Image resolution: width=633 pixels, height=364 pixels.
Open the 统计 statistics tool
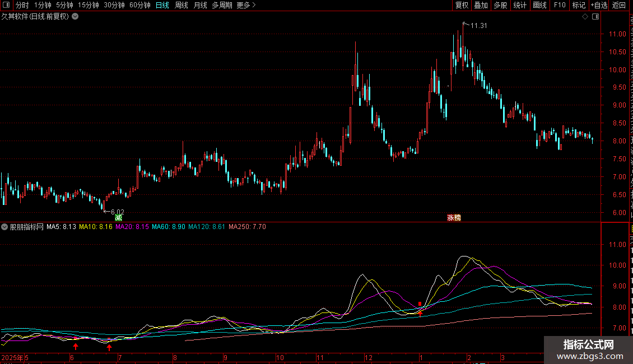[x=519, y=5]
